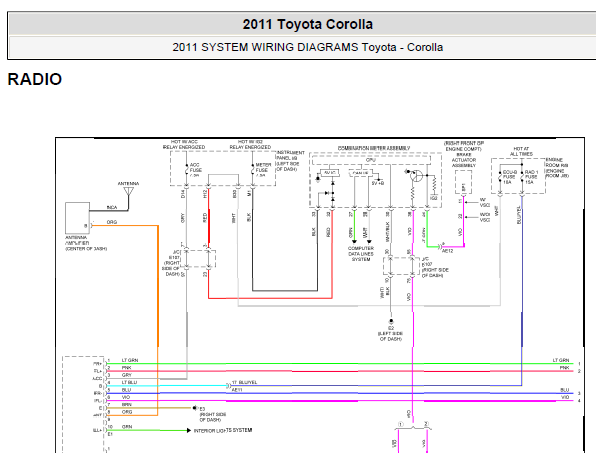
Task: Click 'COMBINATION METER ASSEMBLY' label
Action: (x=374, y=148)
